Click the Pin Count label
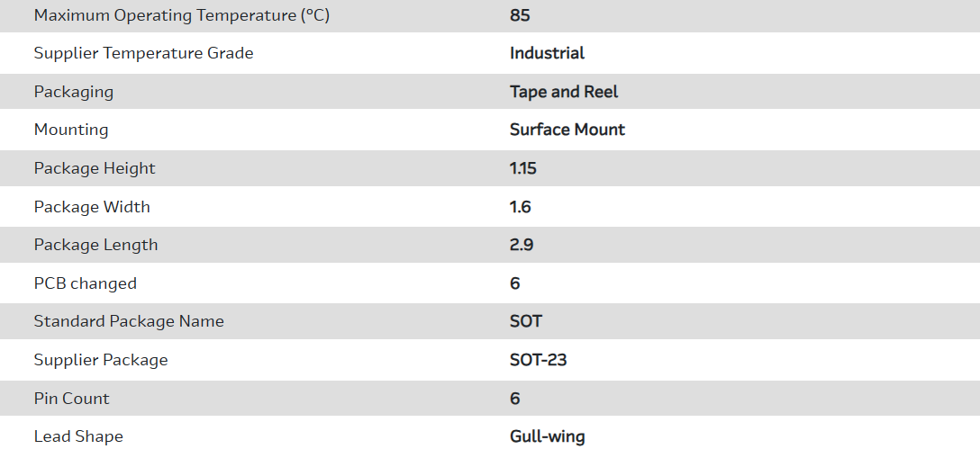 coord(72,399)
